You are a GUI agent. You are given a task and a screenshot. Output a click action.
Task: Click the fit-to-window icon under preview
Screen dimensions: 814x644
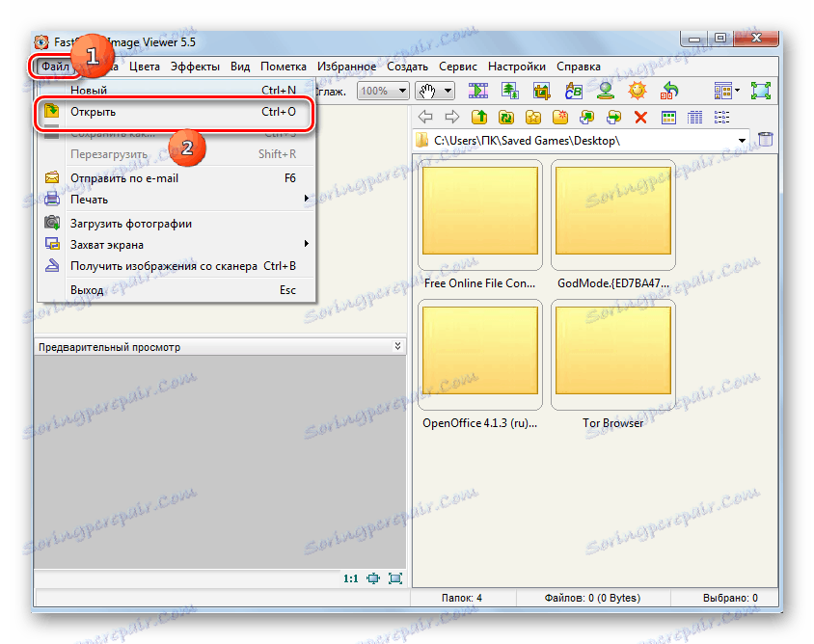click(373, 578)
